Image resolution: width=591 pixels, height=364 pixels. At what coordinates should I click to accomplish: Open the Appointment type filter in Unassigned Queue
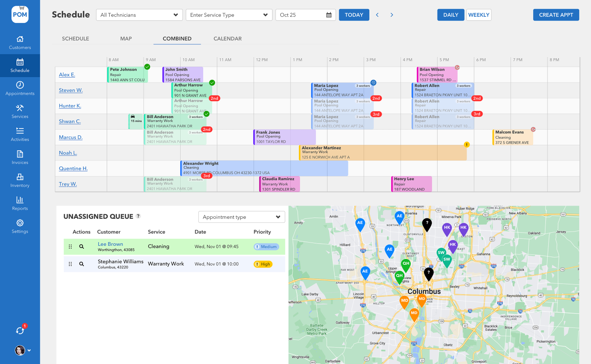coord(241,217)
